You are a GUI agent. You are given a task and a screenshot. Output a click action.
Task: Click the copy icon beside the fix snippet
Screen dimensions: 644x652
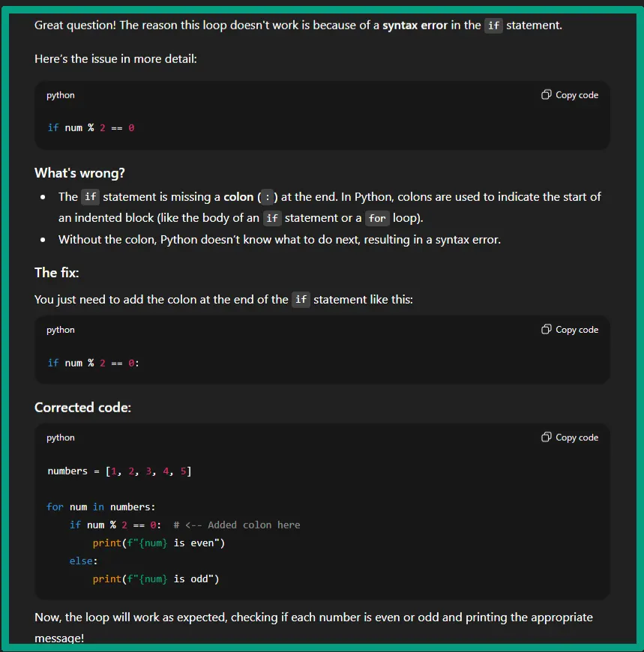coord(546,330)
